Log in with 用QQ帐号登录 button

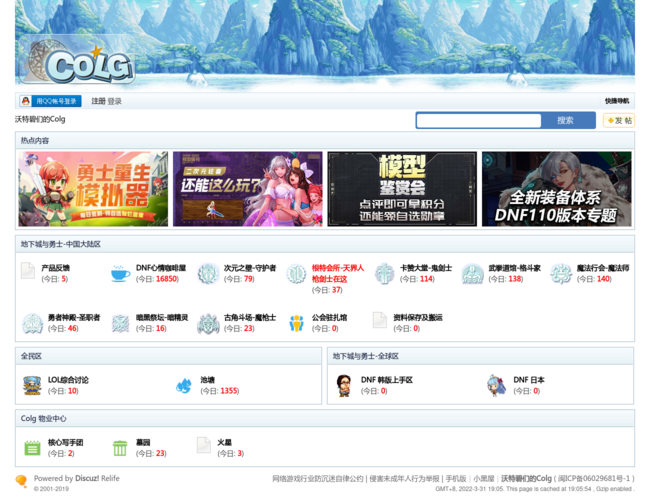point(51,101)
